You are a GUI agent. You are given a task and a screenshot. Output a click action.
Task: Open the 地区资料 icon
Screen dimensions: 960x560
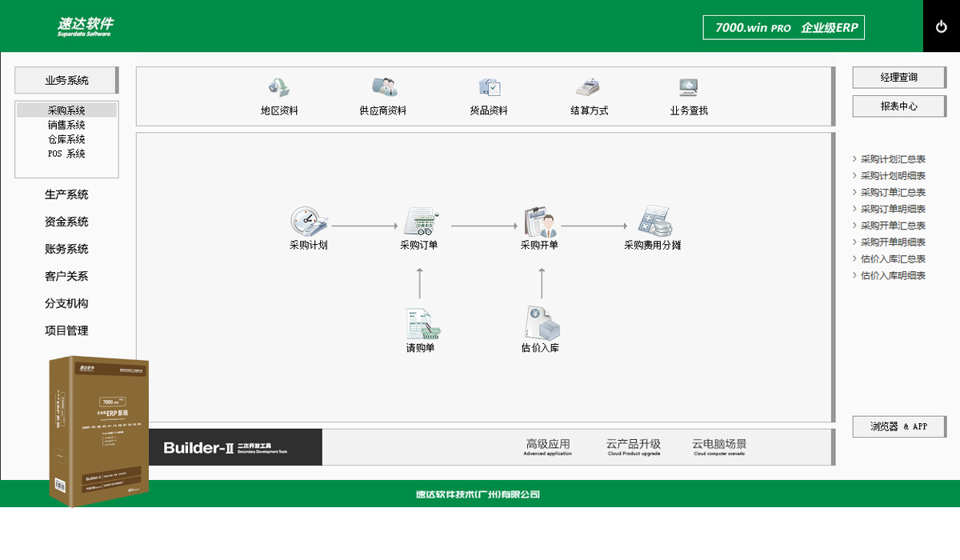[x=279, y=88]
